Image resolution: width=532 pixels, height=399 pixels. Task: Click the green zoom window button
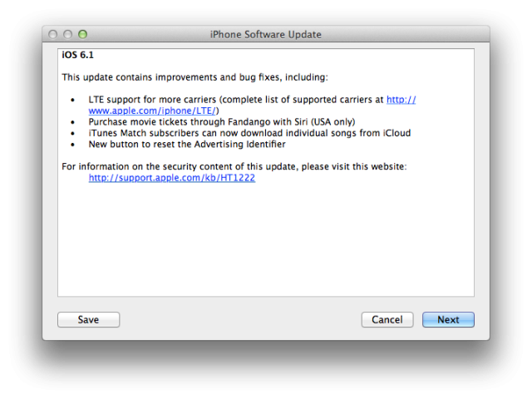pos(83,34)
